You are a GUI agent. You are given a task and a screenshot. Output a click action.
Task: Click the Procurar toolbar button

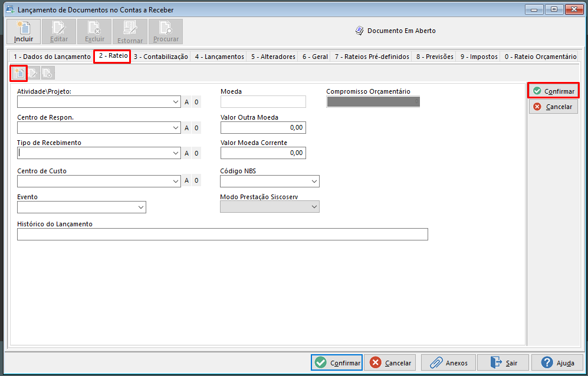166,32
